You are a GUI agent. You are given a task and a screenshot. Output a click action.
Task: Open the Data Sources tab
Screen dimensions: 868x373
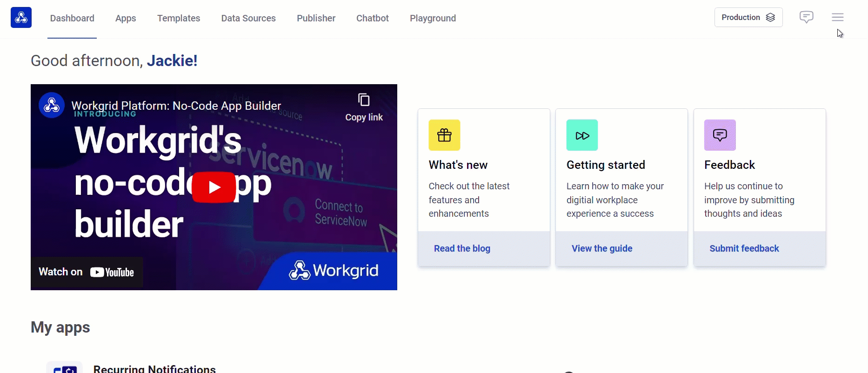pos(248,18)
